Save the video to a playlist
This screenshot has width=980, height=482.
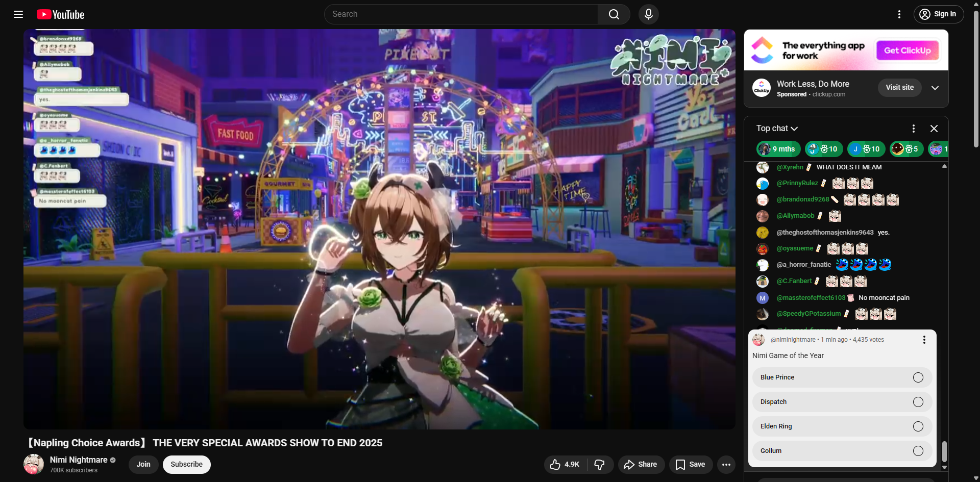[691, 465]
